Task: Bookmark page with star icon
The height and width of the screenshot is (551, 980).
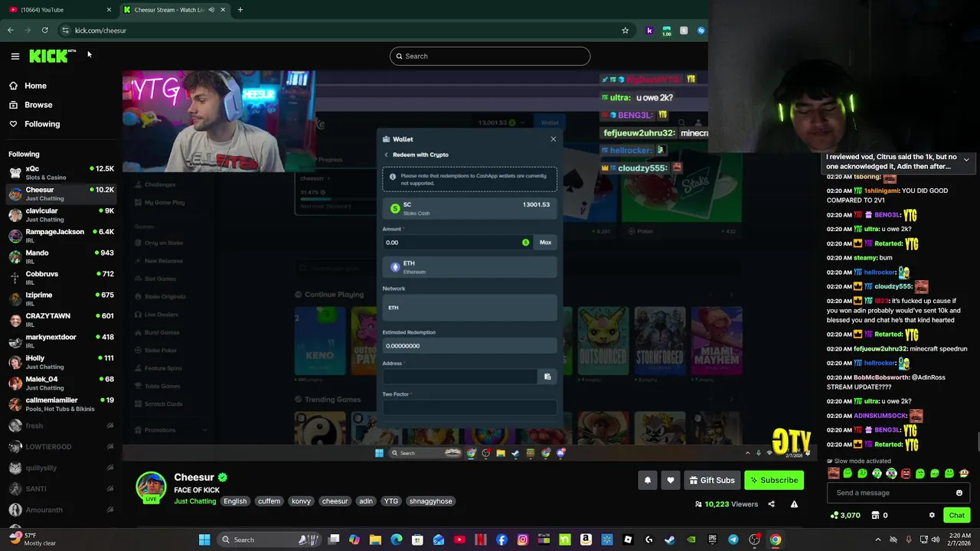Action: [625, 31]
